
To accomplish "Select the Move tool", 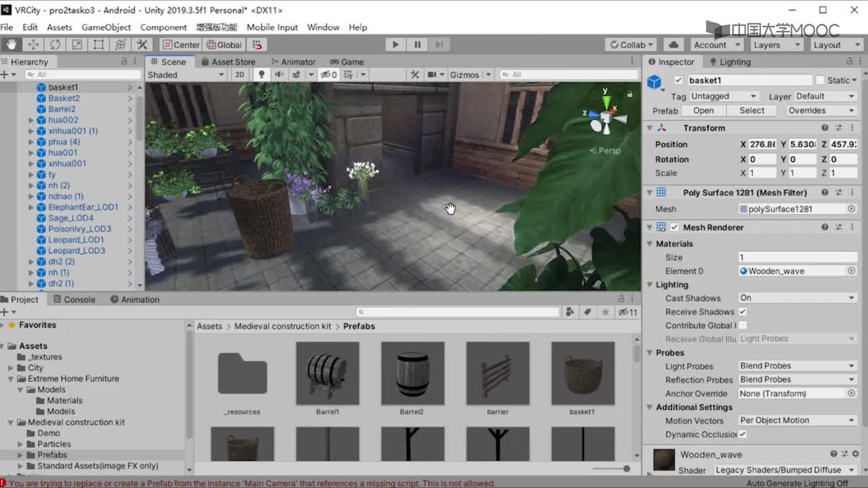I will [33, 45].
